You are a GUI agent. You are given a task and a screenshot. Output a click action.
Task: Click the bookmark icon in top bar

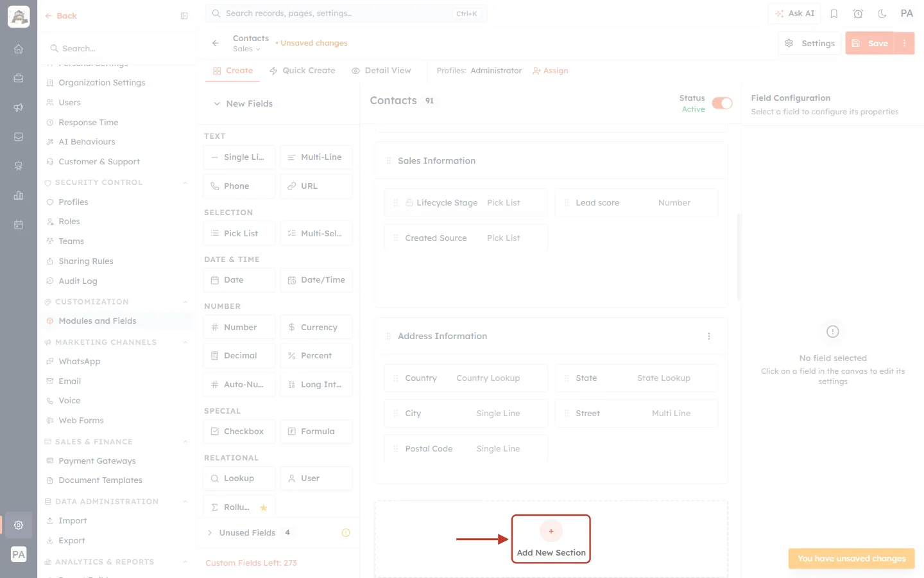[834, 13]
